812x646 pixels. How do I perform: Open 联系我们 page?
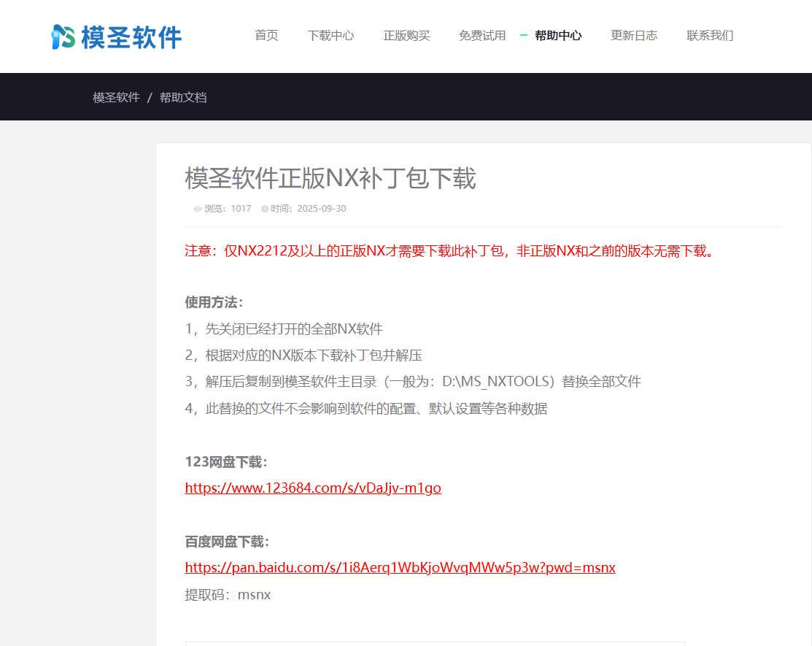tap(709, 36)
